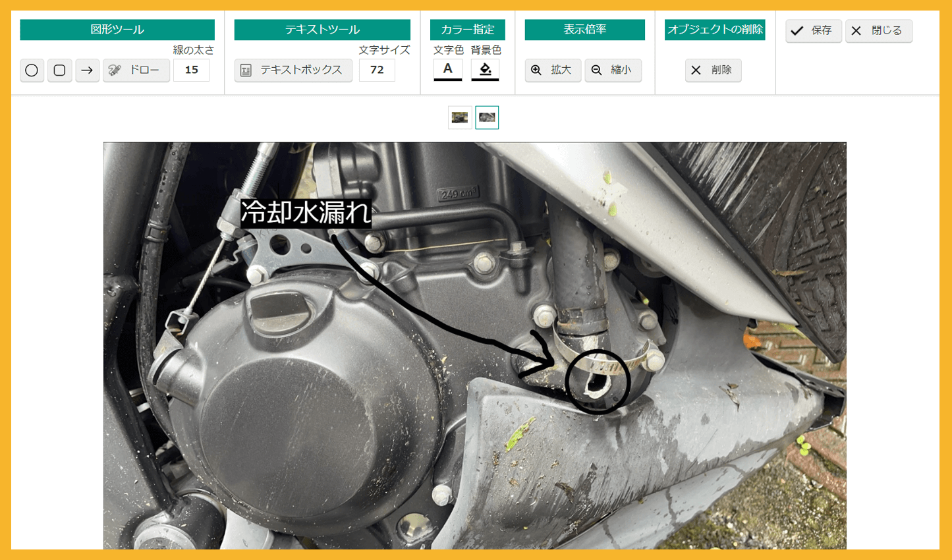Viewport: 952px width, 560px height.
Task: Select the rounded rectangle shape tool
Action: (x=59, y=70)
